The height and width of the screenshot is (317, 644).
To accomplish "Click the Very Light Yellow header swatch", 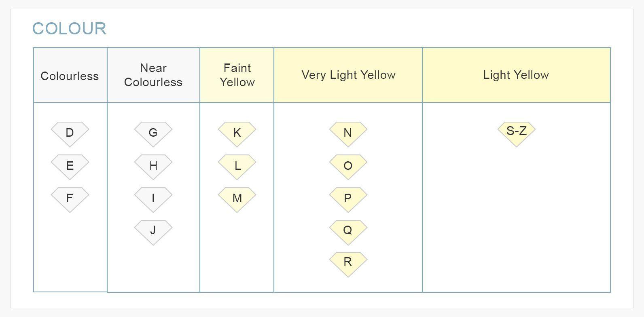I will [x=348, y=75].
